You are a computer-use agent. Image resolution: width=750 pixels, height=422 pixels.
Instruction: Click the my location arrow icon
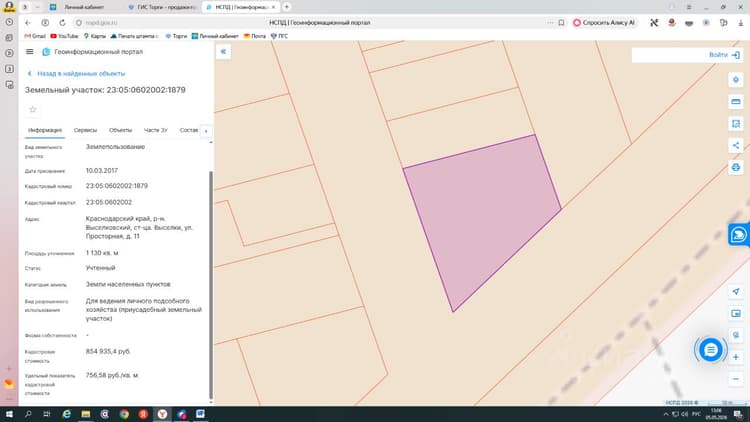pos(736,291)
